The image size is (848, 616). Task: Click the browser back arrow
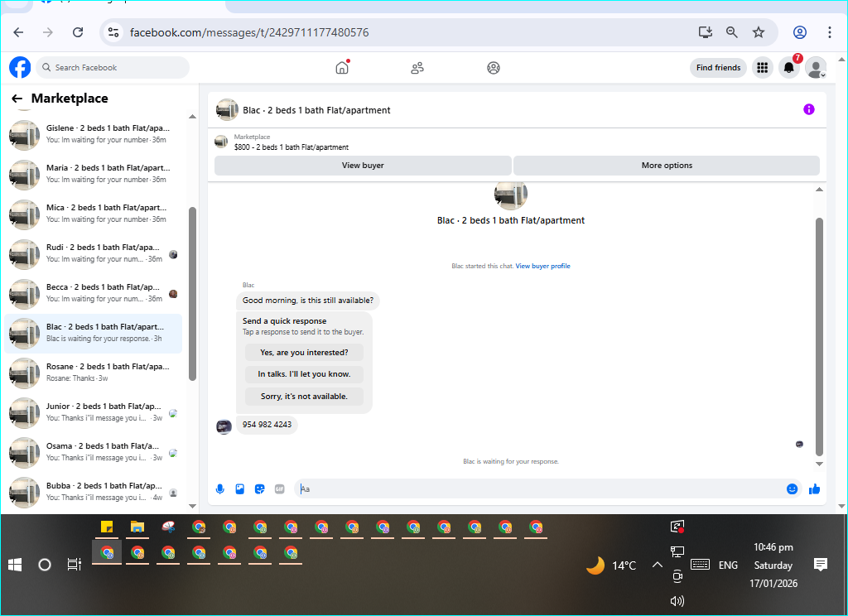tap(18, 32)
